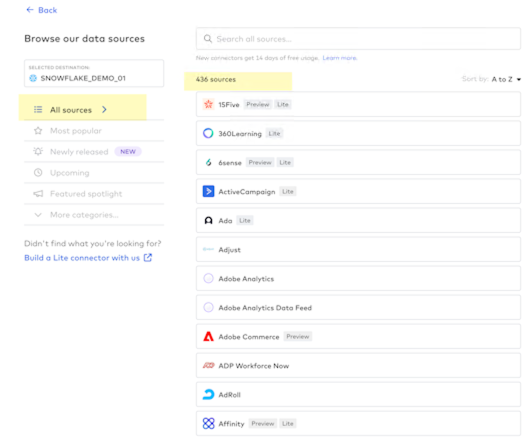Select the Most popular category
This screenshot has width=528, height=440.
(94, 131)
